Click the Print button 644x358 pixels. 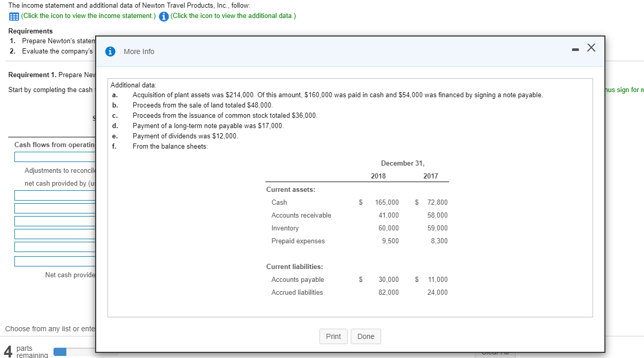333,336
